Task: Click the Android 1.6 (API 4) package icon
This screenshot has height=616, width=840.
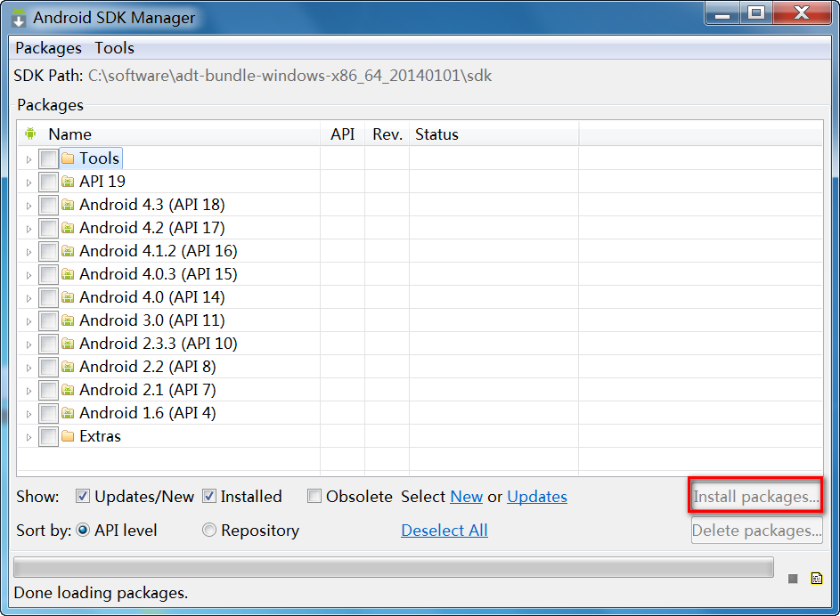Action: tap(68, 413)
